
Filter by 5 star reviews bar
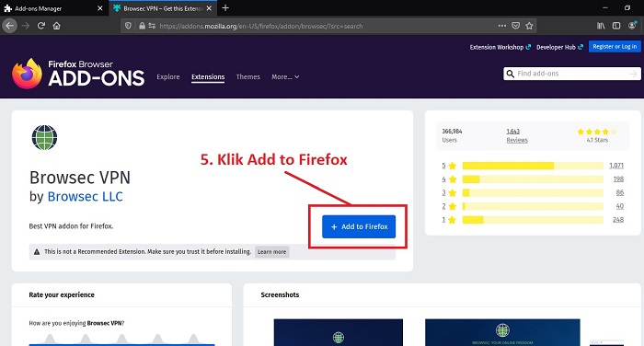[x=533, y=166]
